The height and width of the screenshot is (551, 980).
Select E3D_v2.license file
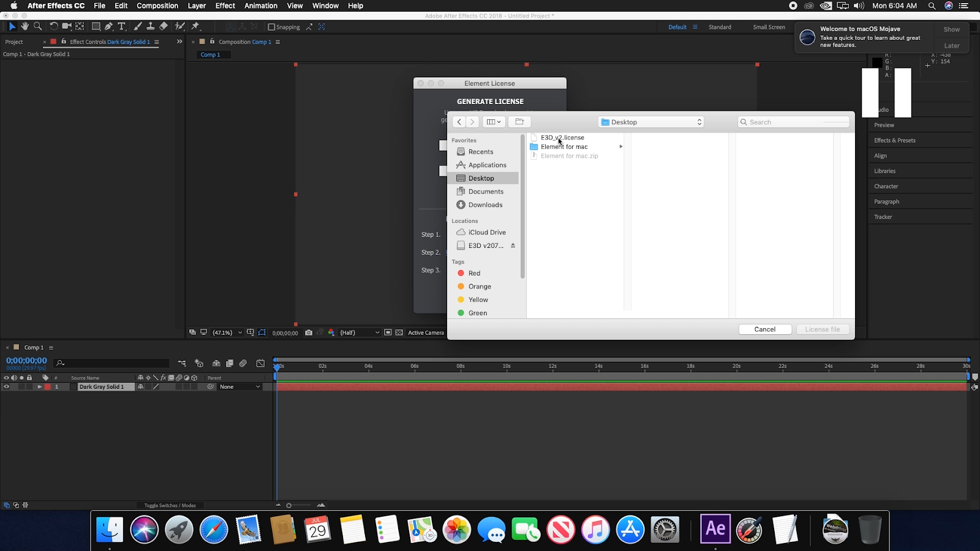point(562,138)
